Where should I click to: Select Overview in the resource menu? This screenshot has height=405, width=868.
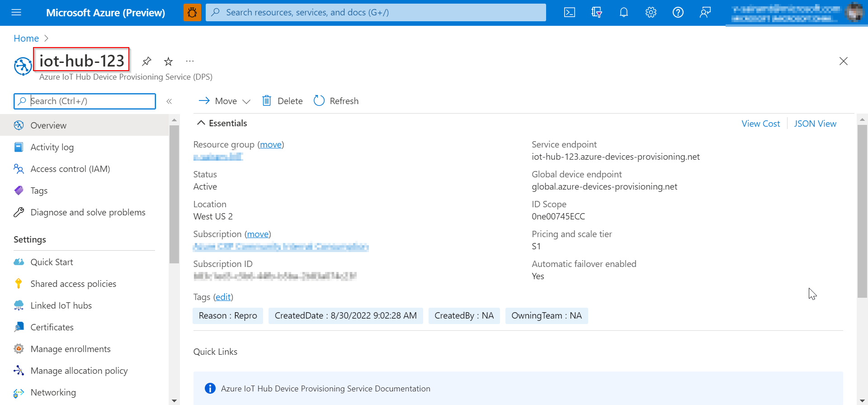pos(85,125)
